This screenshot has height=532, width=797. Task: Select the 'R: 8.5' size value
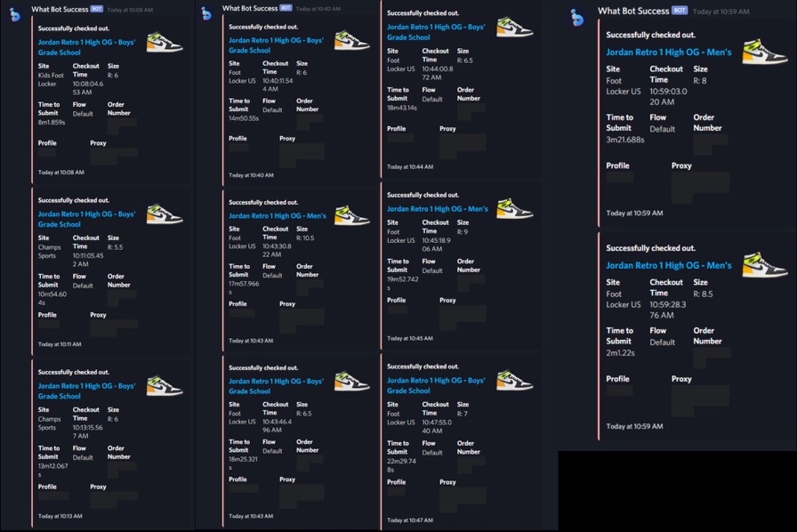[703, 294]
